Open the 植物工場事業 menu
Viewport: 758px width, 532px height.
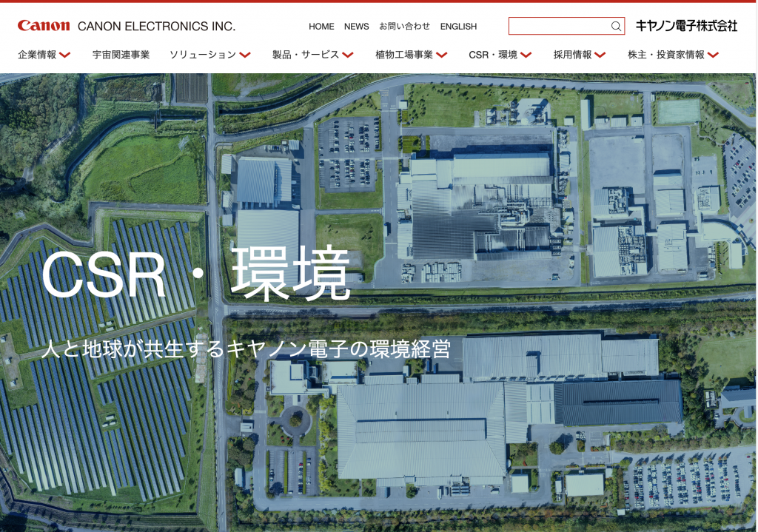(404, 55)
